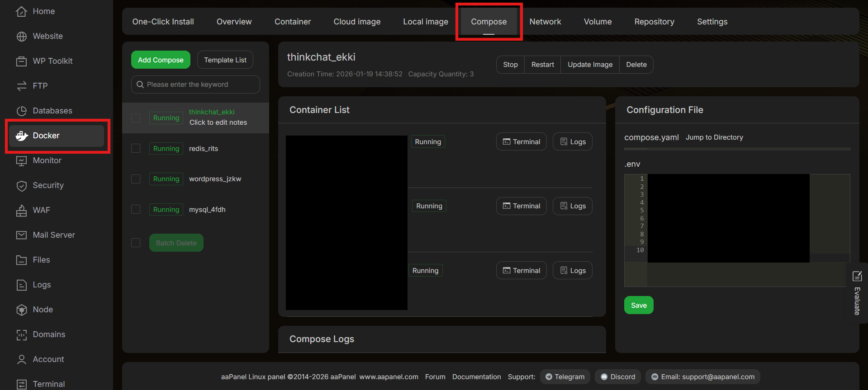The height and width of the screenshot is (390, 868).
Task: Open the Docker Settings tab
Action: tap(712, 22)
